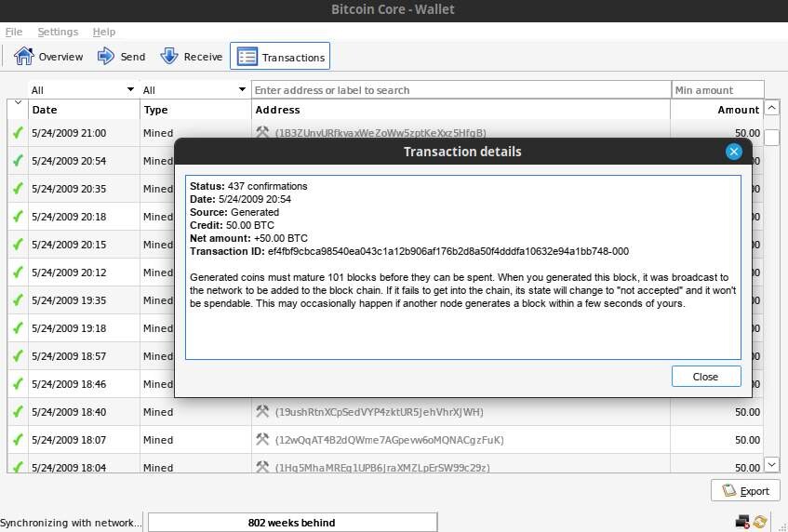
Task: Sort by Amount column header
Action: point(716,110)
